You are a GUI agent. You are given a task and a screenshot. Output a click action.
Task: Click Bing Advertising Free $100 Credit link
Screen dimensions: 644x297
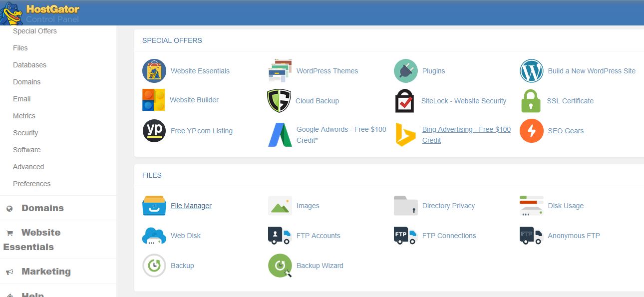pyautogui.click(x=467, y=135)
